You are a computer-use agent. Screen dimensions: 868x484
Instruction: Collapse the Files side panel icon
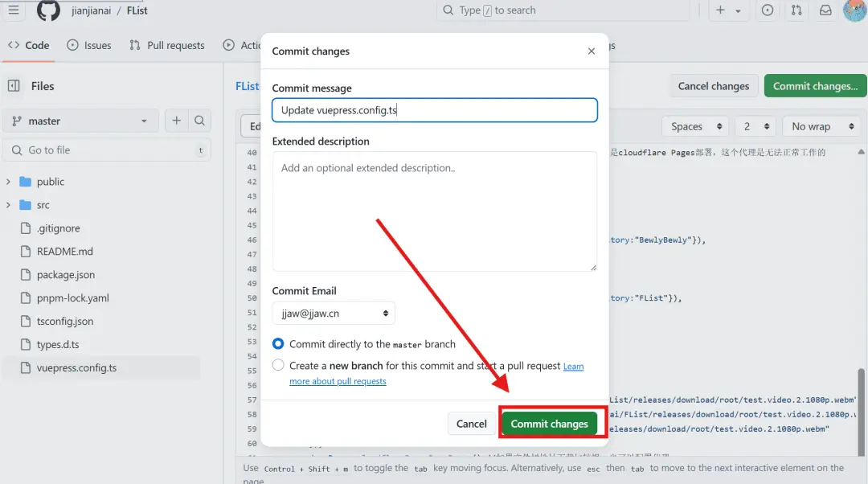pos(14,86)
